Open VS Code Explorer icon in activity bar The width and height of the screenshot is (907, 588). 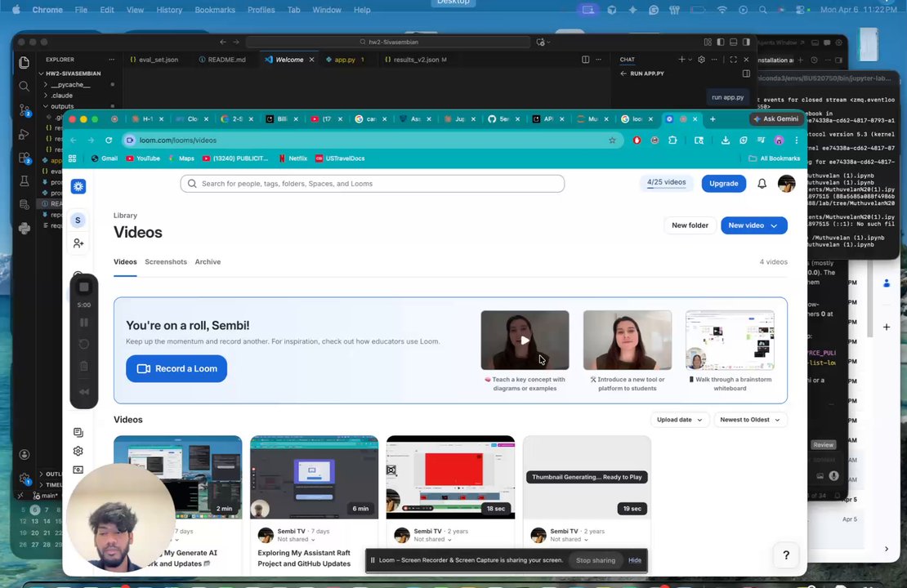pyautogui.click(x=25, y=62)
